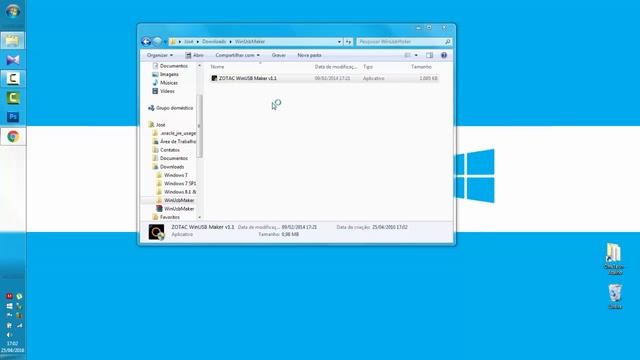Open the green Camtasia taskbar icon
The width and height of the screenshot is (640, 360).
click(x=13, y=98)
